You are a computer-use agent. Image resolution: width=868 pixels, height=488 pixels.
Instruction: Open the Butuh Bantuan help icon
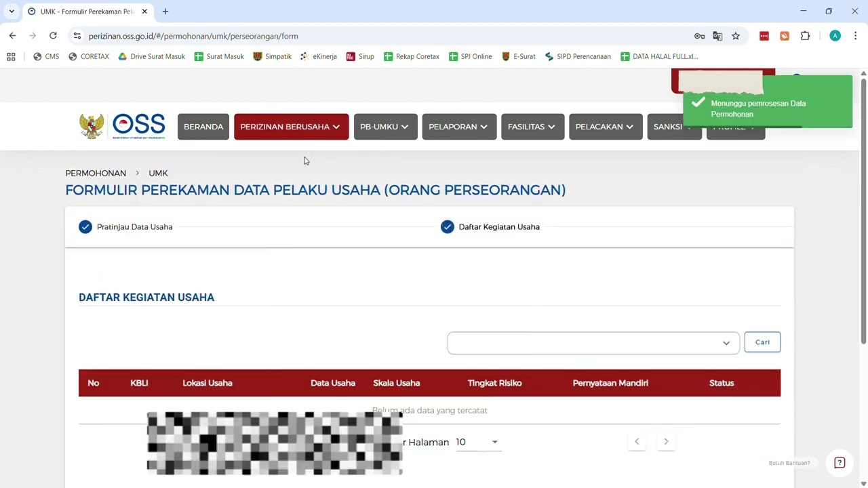click(840, 463)
